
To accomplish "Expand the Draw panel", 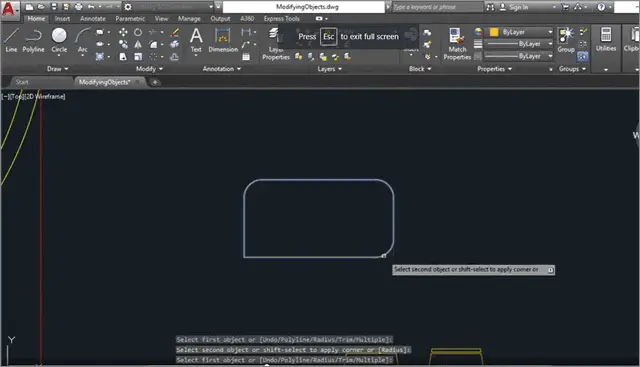I will point(57,69).
